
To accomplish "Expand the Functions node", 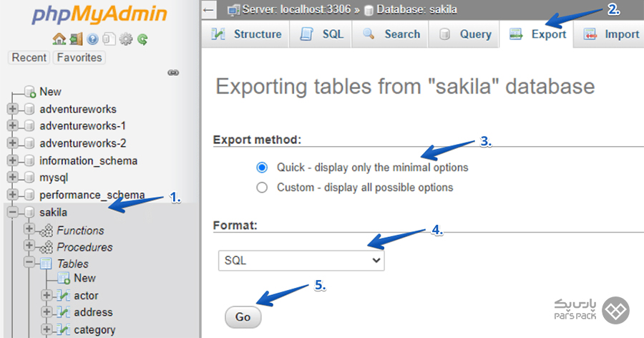I will [29, 228].
